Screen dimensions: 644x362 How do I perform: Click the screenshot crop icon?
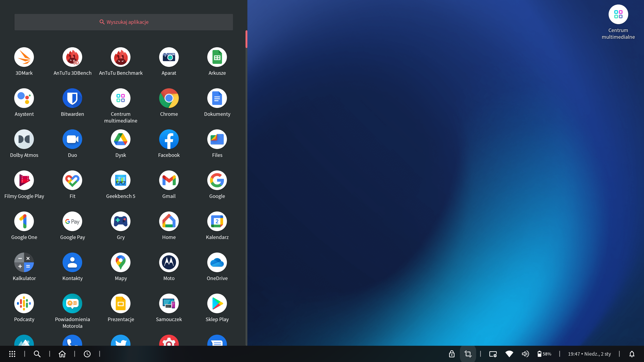pyautogui.click(x=468, y=354)
